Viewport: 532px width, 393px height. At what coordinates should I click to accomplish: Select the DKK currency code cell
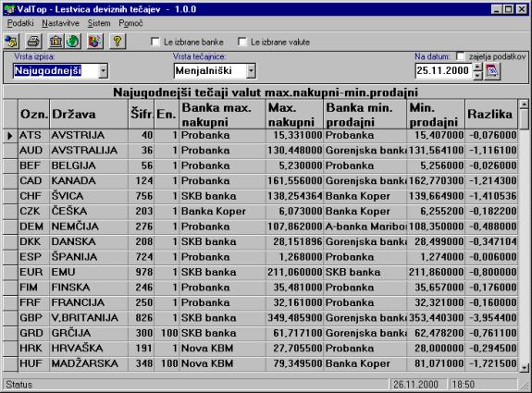pos(34,241)
